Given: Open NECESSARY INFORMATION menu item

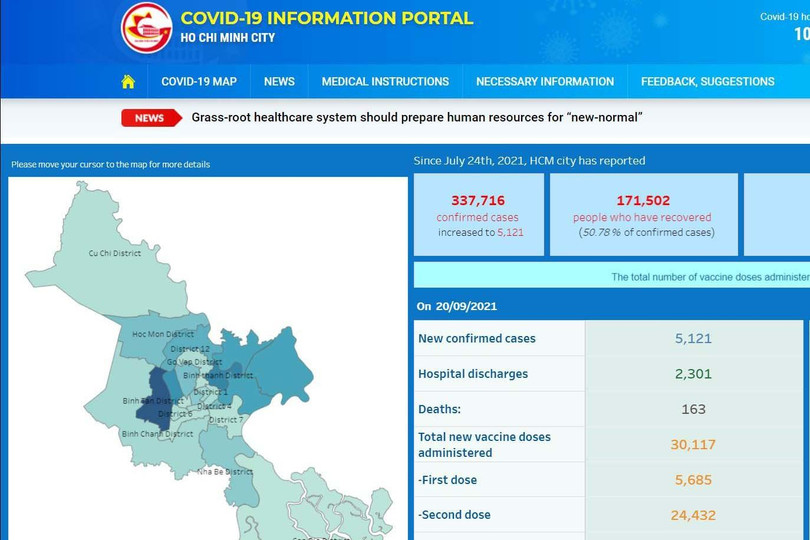Looking at the screenshot, I should (x=545, y=82).
